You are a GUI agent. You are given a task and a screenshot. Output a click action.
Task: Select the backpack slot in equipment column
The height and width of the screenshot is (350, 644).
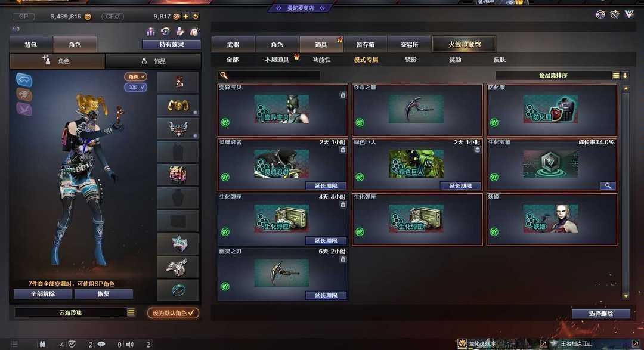[178, 175]
